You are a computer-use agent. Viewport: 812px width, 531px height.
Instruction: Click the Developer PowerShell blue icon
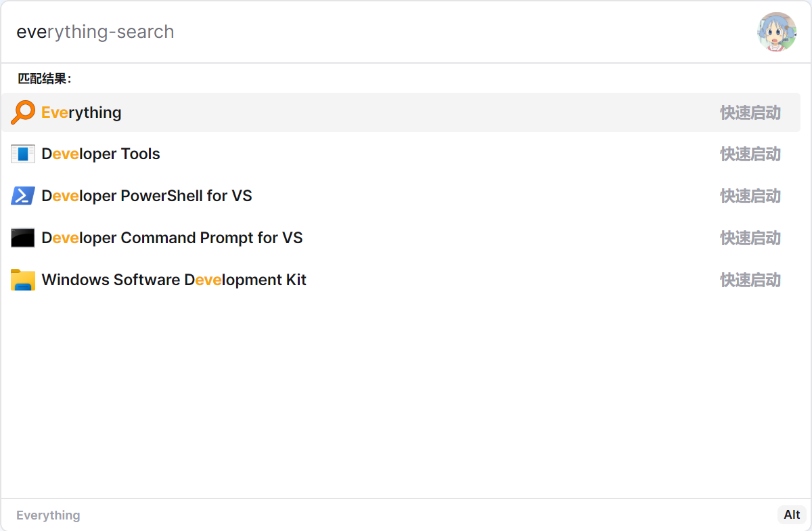tap(23, 196)
